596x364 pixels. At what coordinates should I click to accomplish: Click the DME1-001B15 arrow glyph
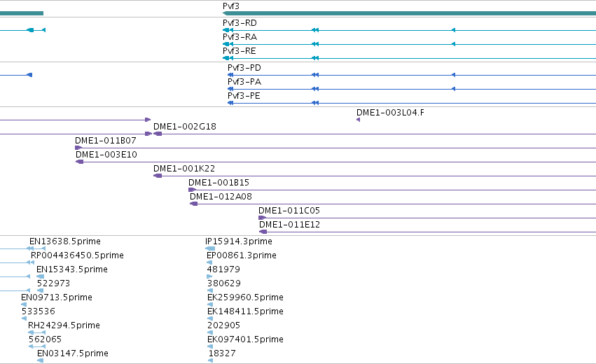pos(193,190)
